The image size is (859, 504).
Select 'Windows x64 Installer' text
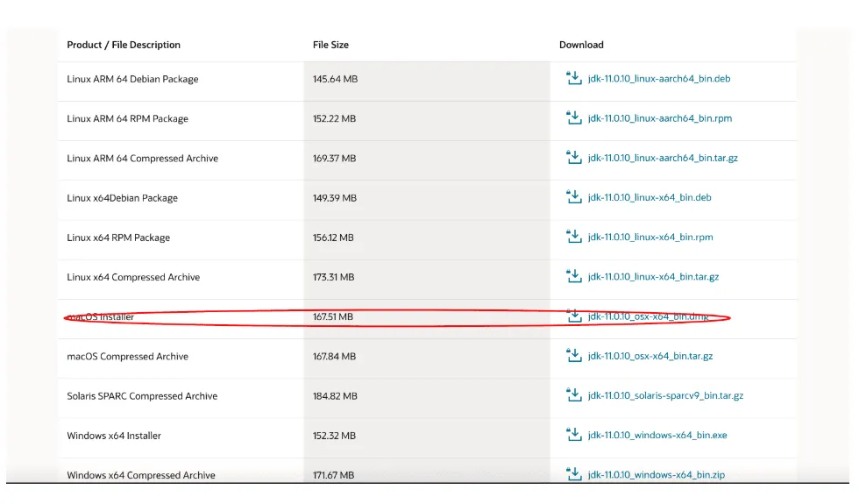pyautogui.click(x=114, y=436)
